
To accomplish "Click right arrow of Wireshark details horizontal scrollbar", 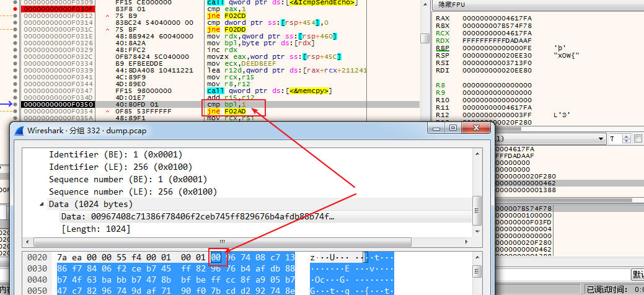I will pos(467,242).
